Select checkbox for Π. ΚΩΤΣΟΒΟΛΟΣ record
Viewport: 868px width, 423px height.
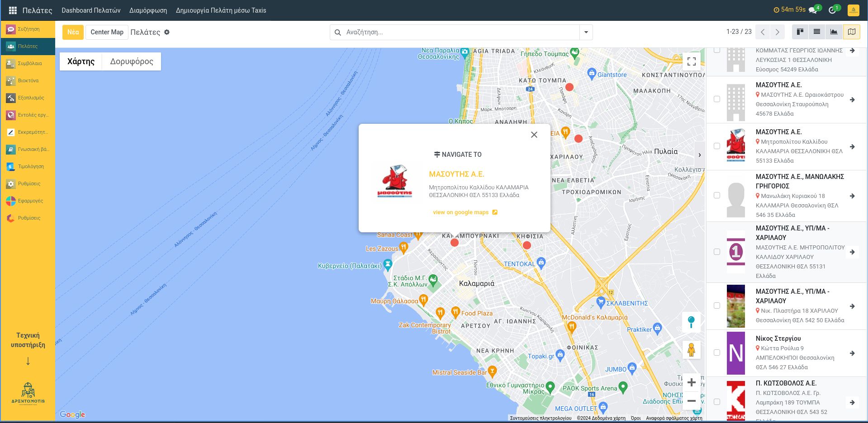click(717, 402)
